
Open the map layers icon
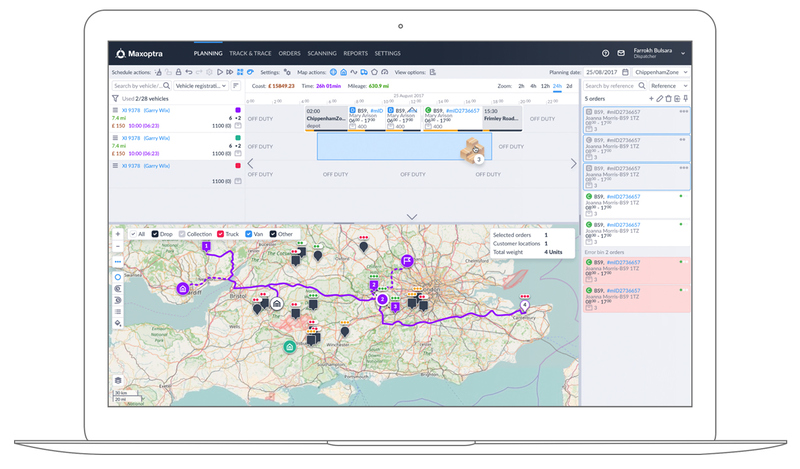[118, 380]
